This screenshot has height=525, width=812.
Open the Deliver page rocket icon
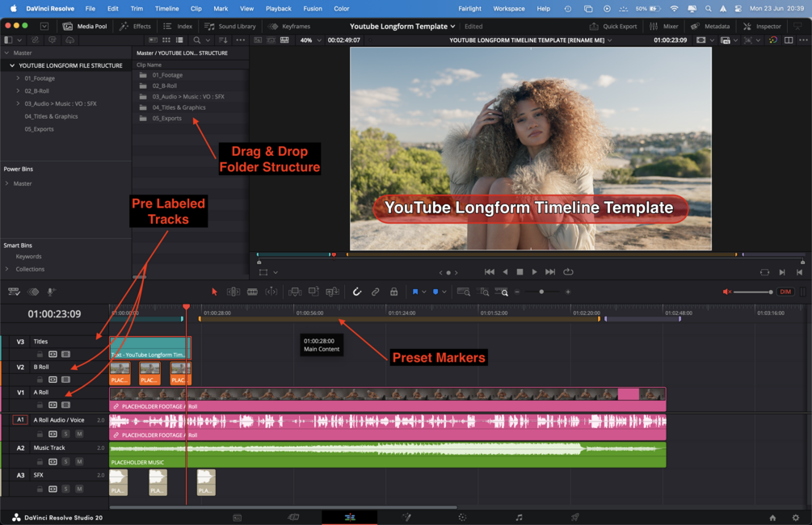(x=574, y=517)
